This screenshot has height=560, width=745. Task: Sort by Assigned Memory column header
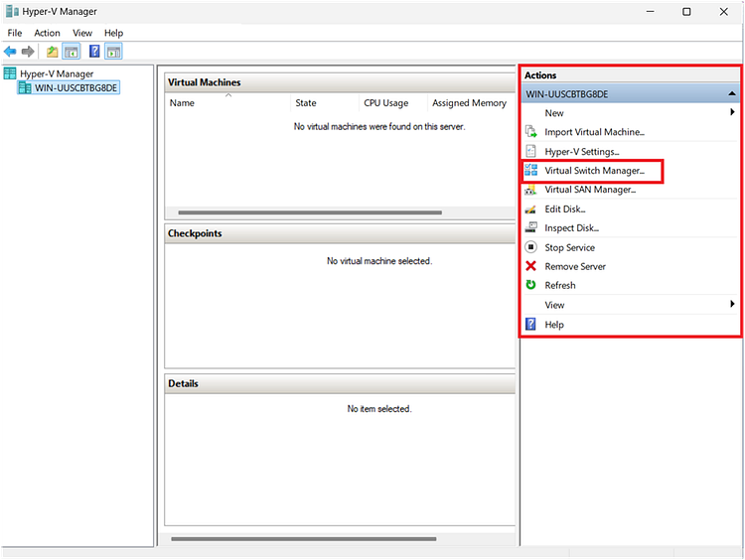point(471,102)
